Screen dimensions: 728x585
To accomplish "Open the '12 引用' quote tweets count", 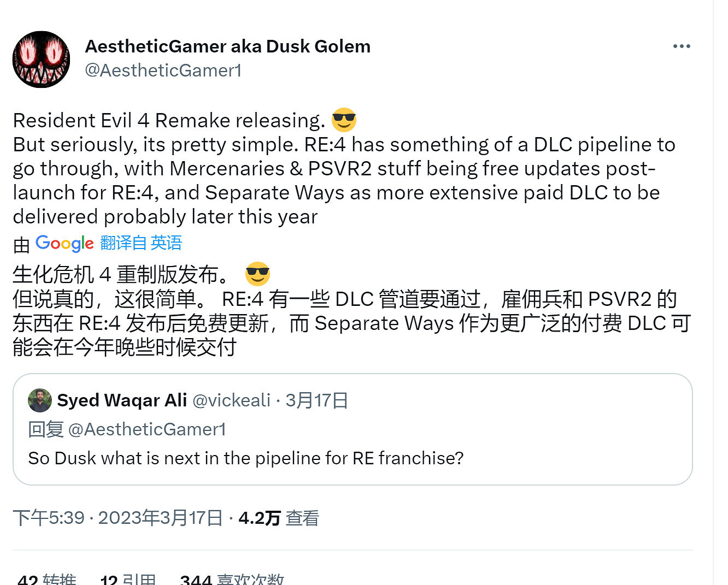I will click(127, 578).
